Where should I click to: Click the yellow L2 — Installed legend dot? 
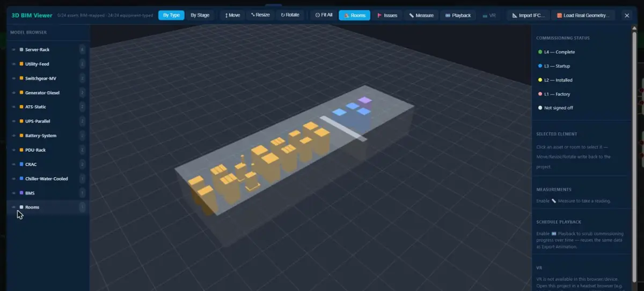pos(540,80)
